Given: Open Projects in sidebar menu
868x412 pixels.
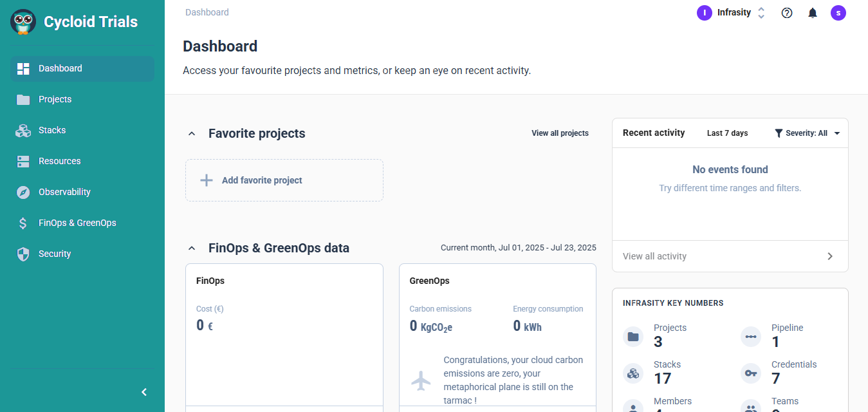Looking at the screenshot, I should point(82,99).
